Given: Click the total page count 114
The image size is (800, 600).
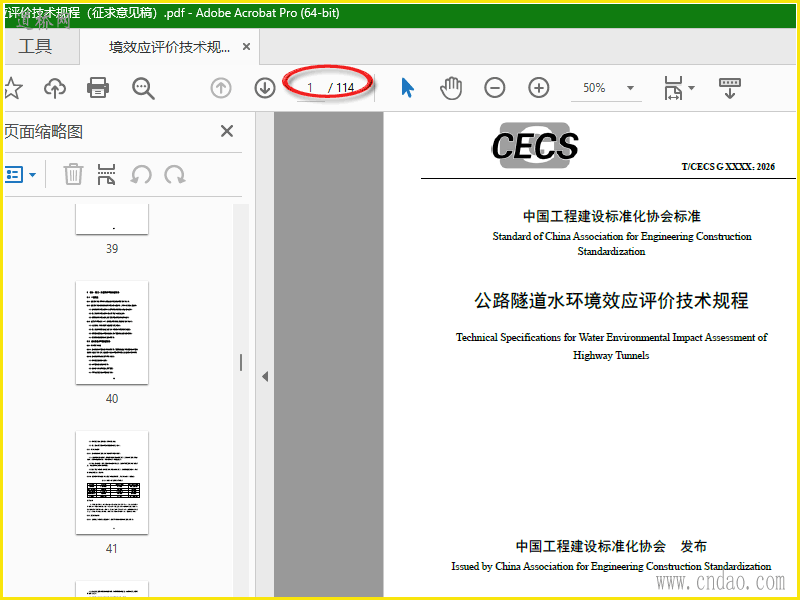Looking at the screenshot, I should 345,88.
